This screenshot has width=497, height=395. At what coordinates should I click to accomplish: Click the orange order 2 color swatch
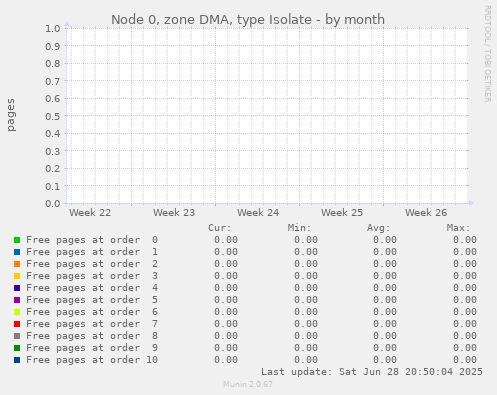click(x=17, y=264)
